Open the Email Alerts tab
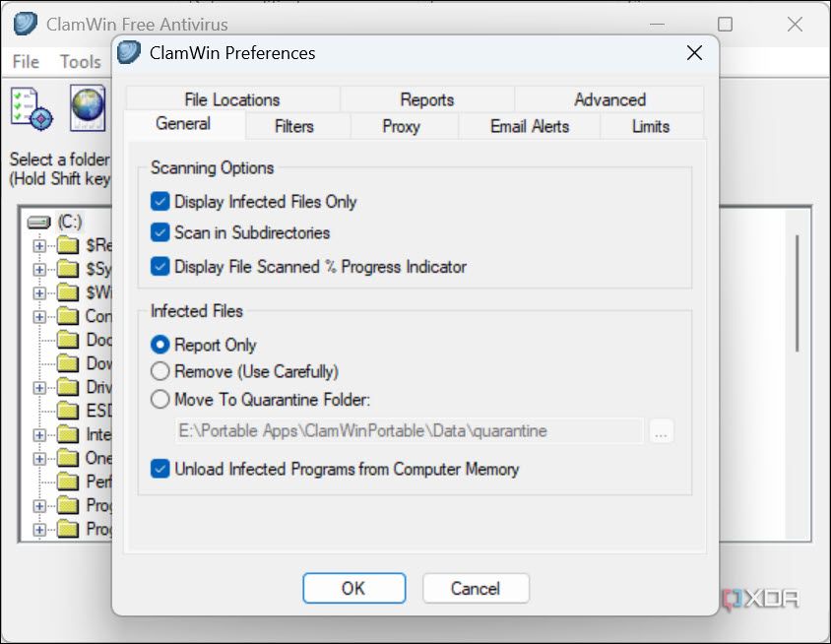Screen dimensions: 831x644 (x=530, y=126)
